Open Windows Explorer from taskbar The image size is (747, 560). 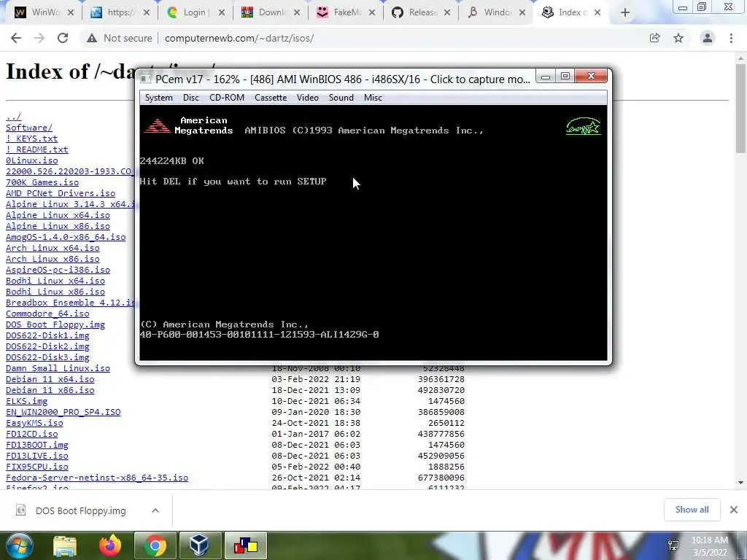click(65, 545)
